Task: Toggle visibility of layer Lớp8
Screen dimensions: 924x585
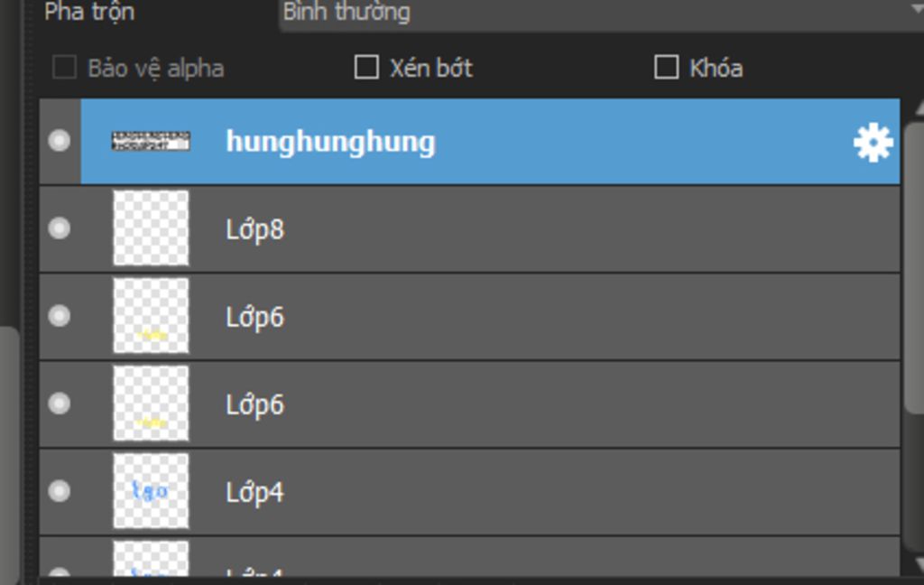Action: tap(60, 228)
